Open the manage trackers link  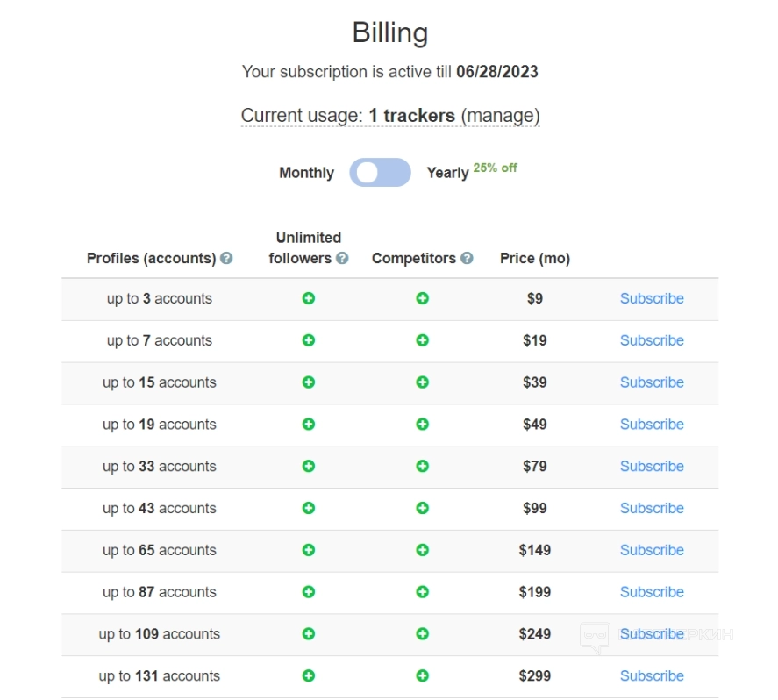(x=500, y=116)
